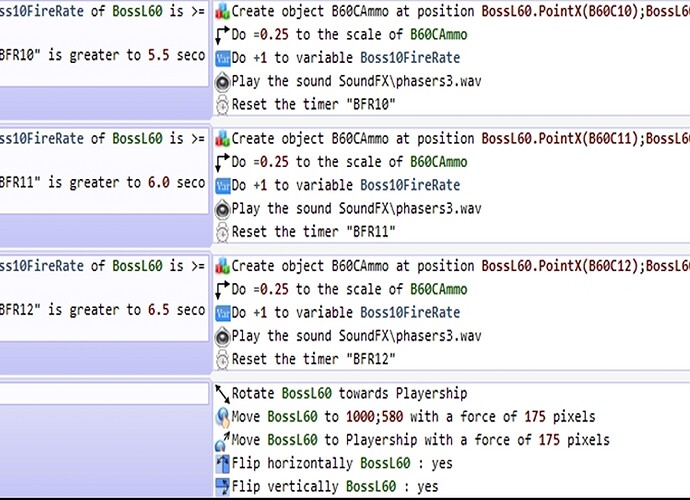Select the Boss10FireRate +1 action in the BFR10 event

[346, 58]
